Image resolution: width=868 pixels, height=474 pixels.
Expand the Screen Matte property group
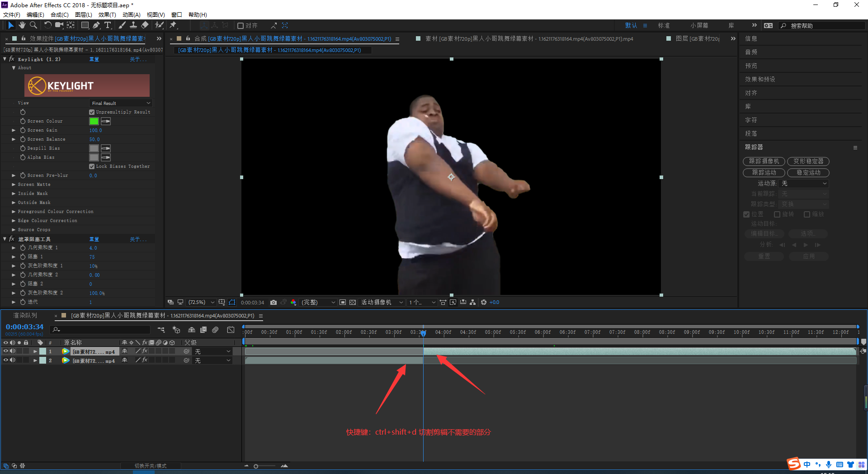14,185
